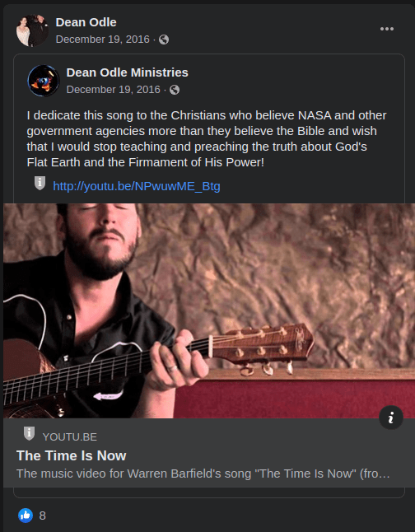Screen dimensions: 415x532
Task: Open the http://youtu.be/NPwuwME_Btg link
Action: 137,186
